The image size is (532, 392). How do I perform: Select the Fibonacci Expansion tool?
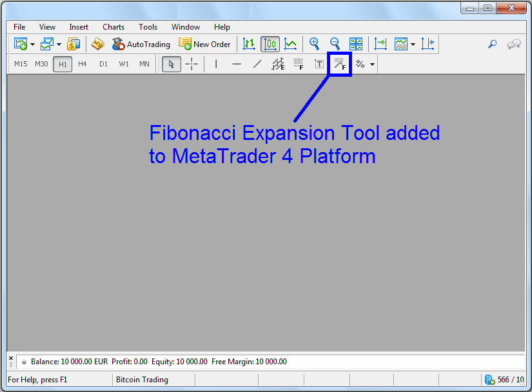(x=340, y=64)
